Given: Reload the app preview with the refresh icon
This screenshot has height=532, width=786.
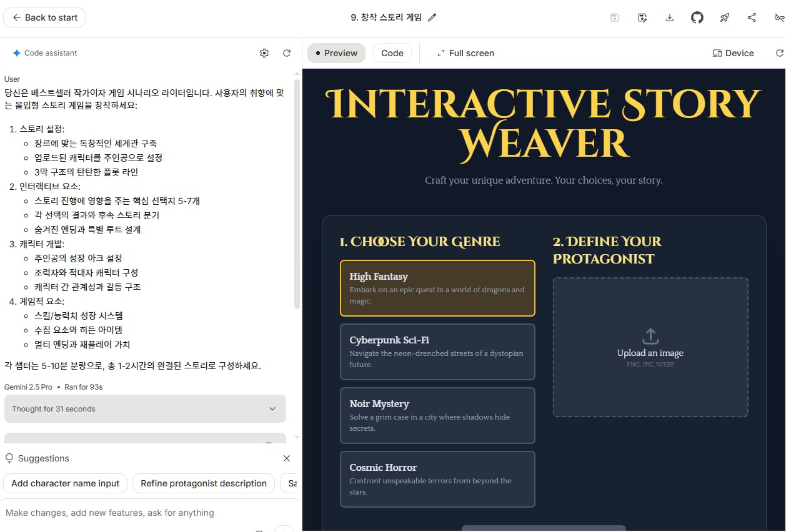Looking at the screenshot, I should 779,53.
